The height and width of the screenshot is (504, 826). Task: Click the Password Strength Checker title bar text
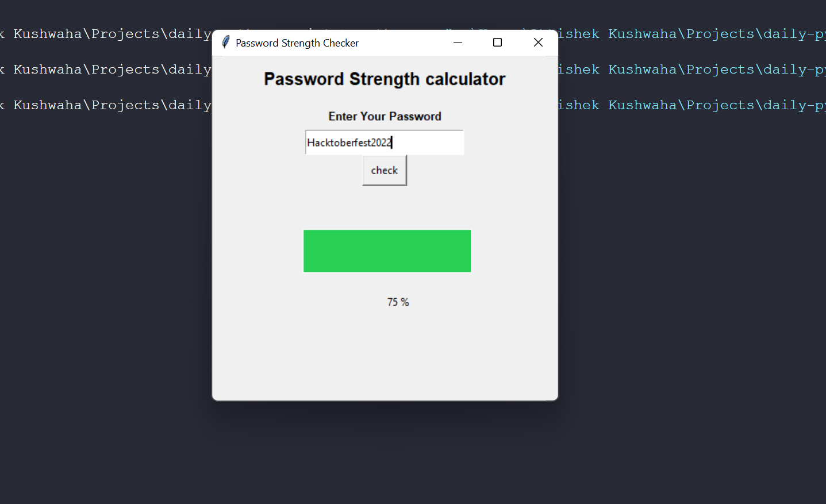pos(297,43)
